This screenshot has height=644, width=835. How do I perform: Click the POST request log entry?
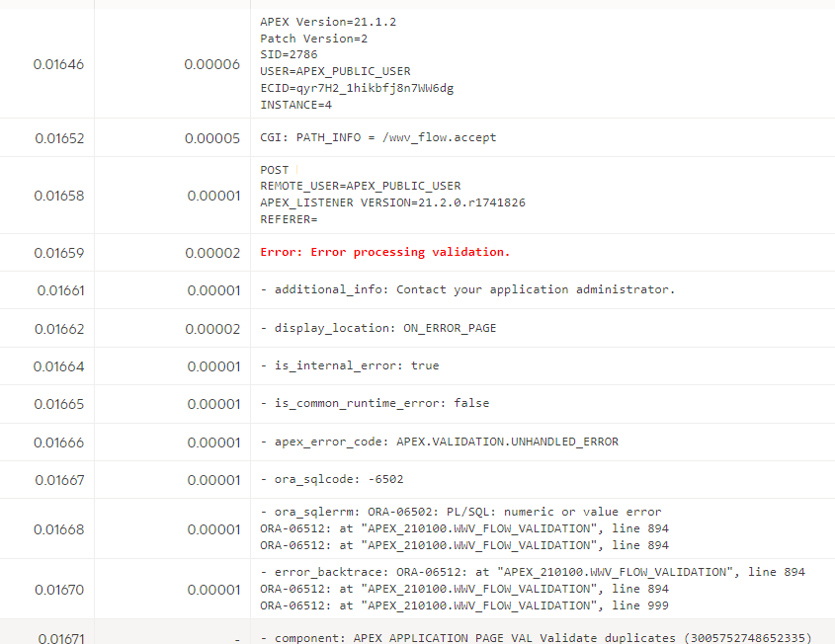(x=274, y=169)
